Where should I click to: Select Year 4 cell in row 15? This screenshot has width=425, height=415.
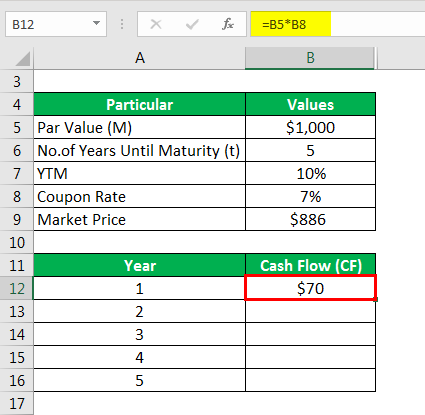coord(140,357)
